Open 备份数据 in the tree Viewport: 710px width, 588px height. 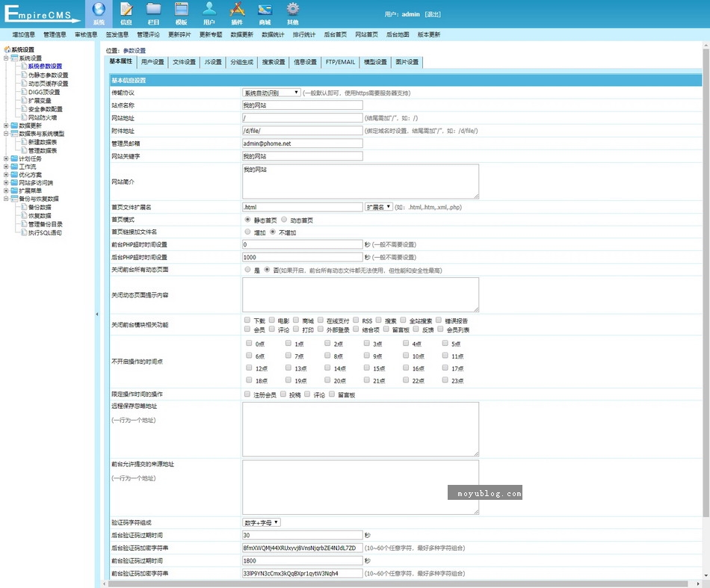40,207
